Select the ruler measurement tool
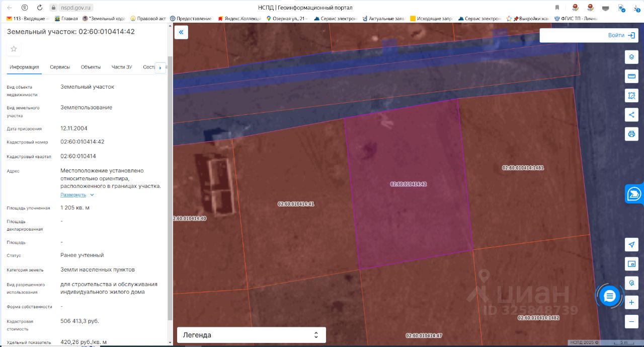The image size is (644, 347). [x=631, y=76]
